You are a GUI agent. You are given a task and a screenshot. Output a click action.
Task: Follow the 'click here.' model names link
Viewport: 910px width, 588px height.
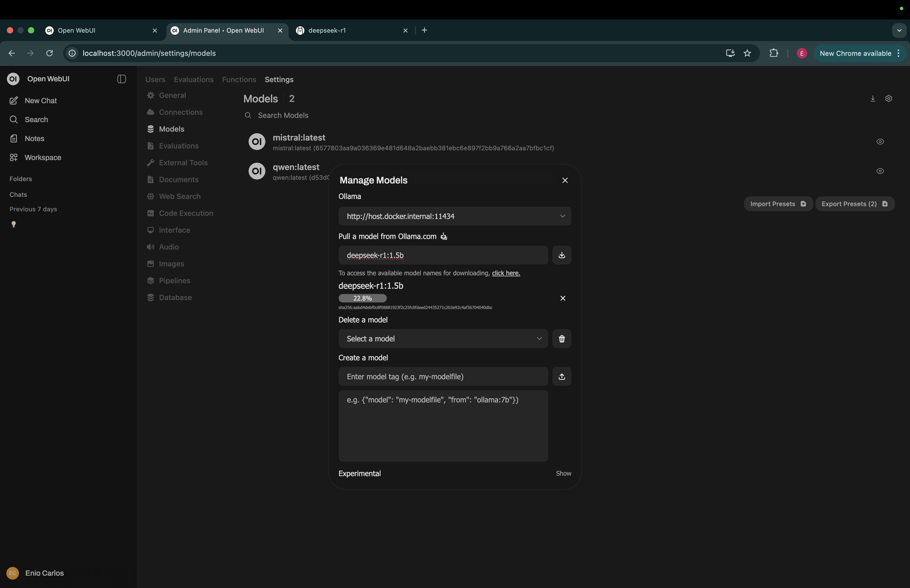click(506, 273)
